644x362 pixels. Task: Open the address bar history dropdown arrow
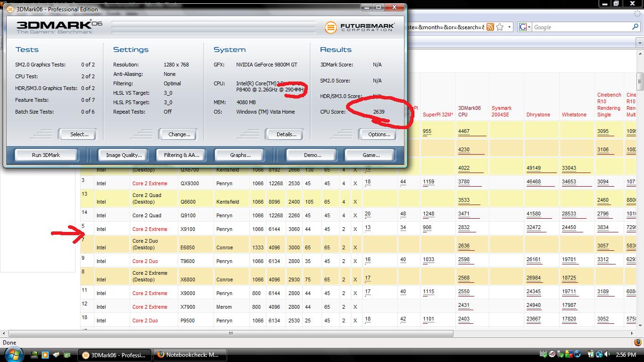point(509,27)
